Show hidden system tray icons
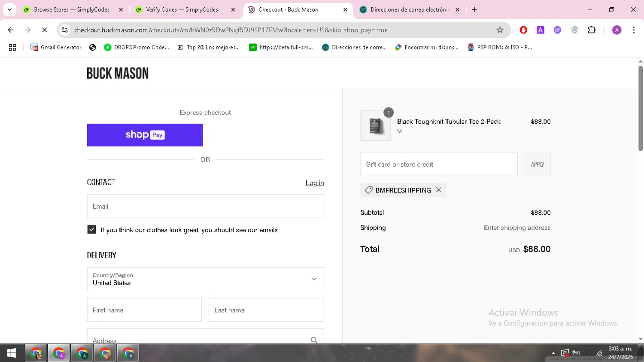 tap(553, 353)
